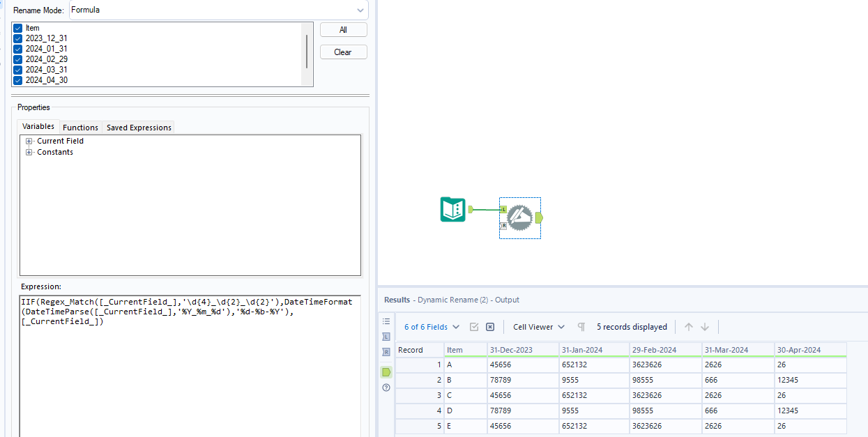Select the R input anchor in Results sidebar
This screenshot has height=437, width=868.
click(x=386, y=352)
